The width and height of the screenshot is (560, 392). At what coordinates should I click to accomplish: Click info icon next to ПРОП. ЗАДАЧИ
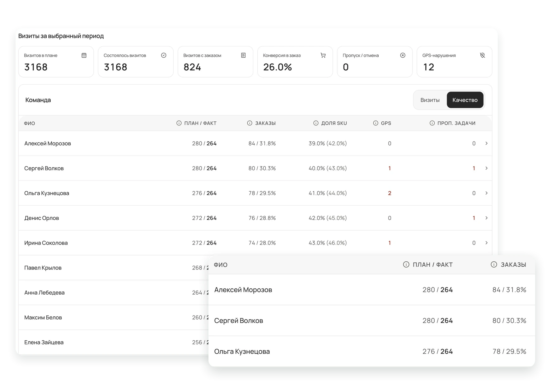point(432,123)
